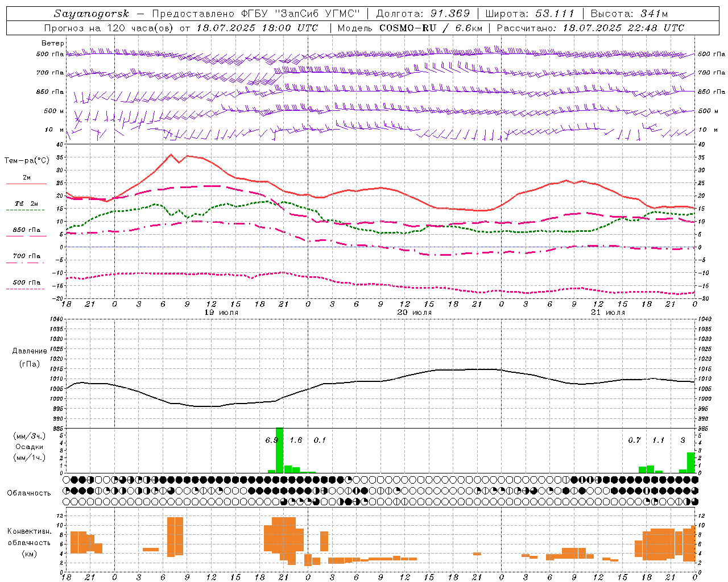Click the '1.1' precipitation total value
The width and height of the screenshot is (728, 582).
tap(658, 440)
